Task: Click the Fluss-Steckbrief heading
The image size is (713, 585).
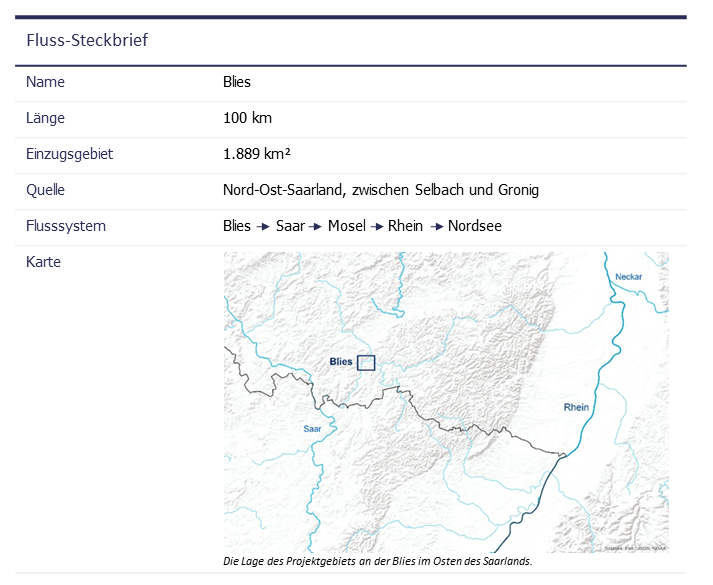Action: coord(87,40)
